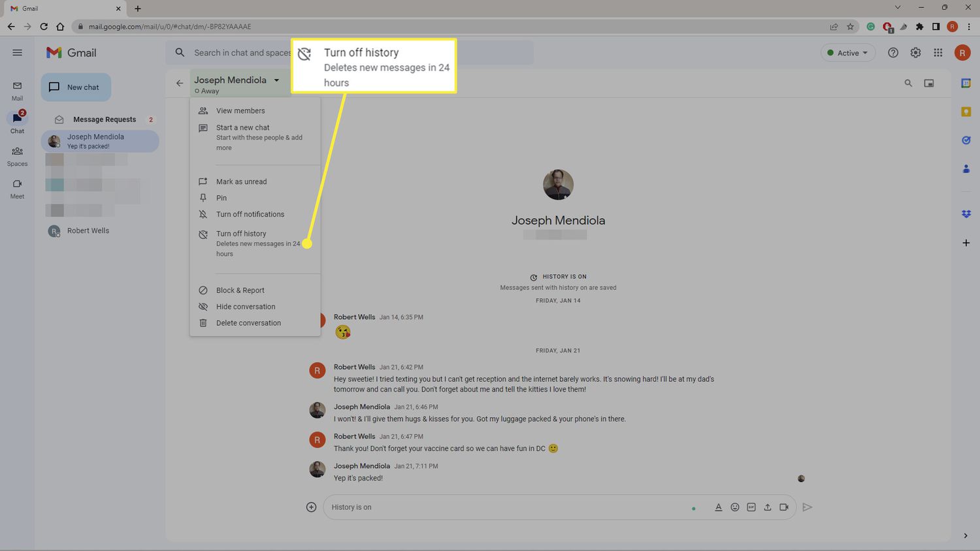Open Chat in the left rail
This screenshot has height=551, width=980.
(17, 123)
